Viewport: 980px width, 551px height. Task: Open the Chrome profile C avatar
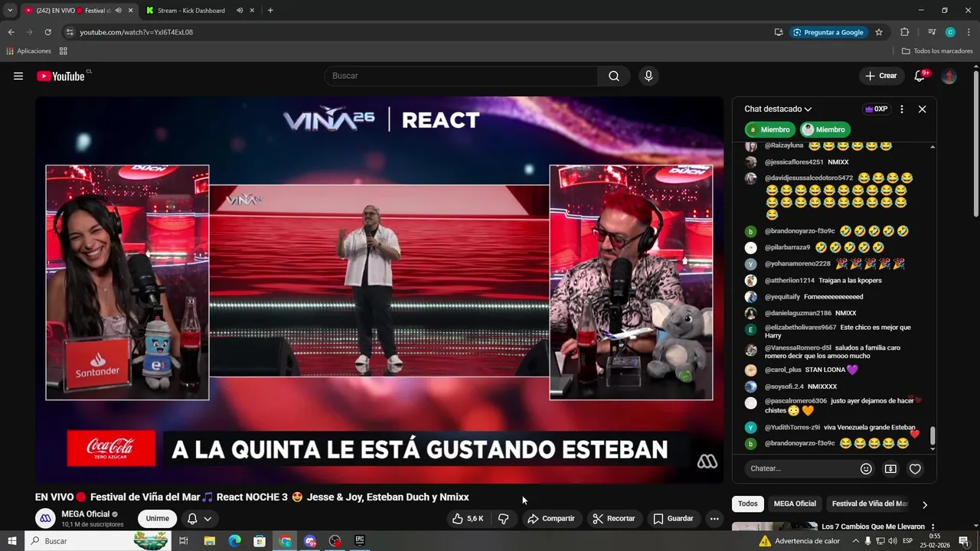coord(950,32)
